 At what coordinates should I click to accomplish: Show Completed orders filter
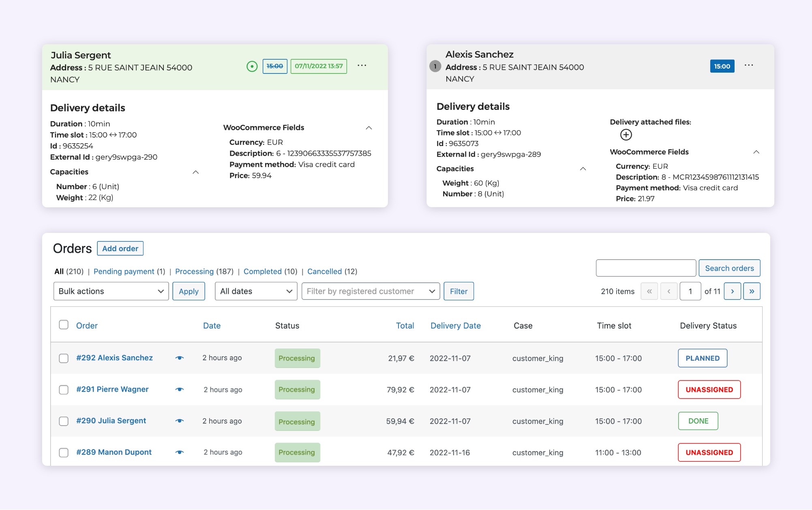pos(262,271)
